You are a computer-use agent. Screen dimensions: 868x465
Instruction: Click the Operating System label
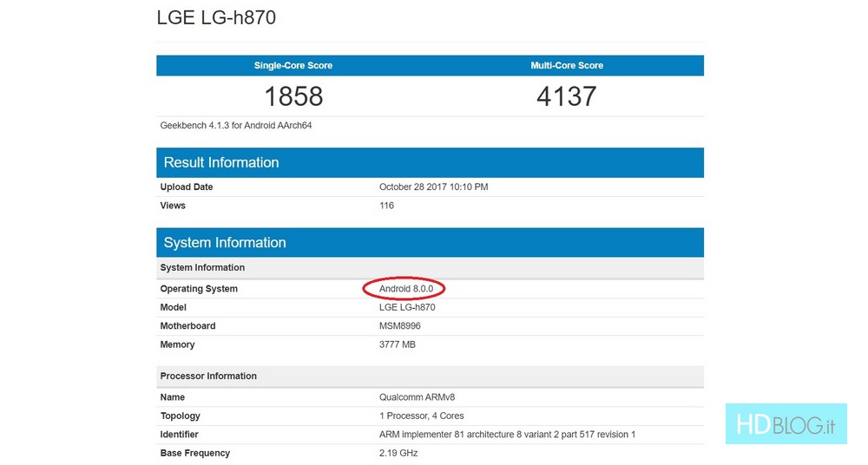(x=199, y=289)
